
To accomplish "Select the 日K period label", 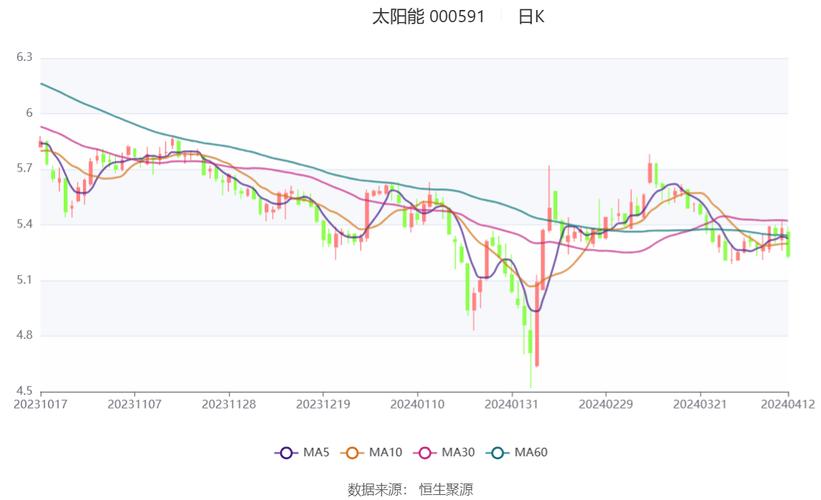I will coord(531,17).
